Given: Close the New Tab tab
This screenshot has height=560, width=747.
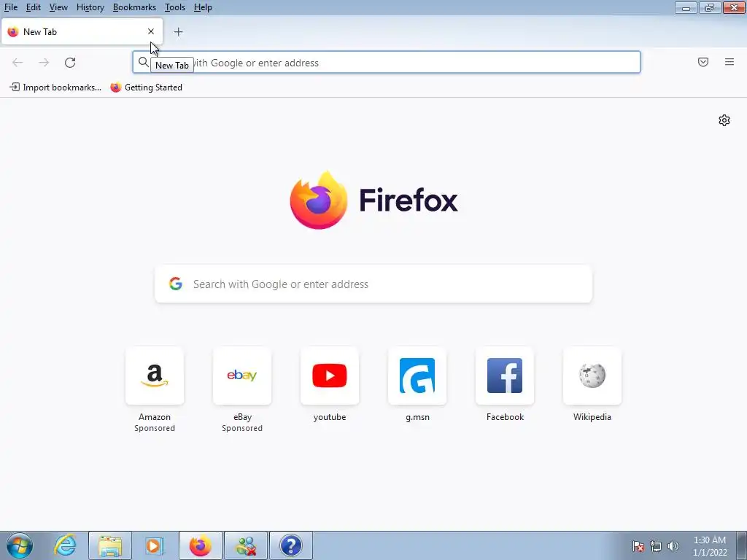Looking at the screenshot, I should tap(151, 31).
